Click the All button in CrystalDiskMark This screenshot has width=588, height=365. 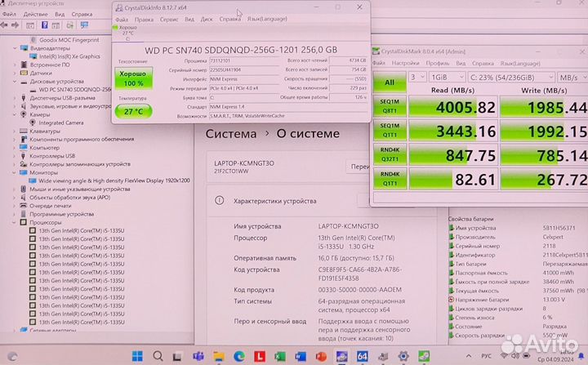tap(390, 82)
